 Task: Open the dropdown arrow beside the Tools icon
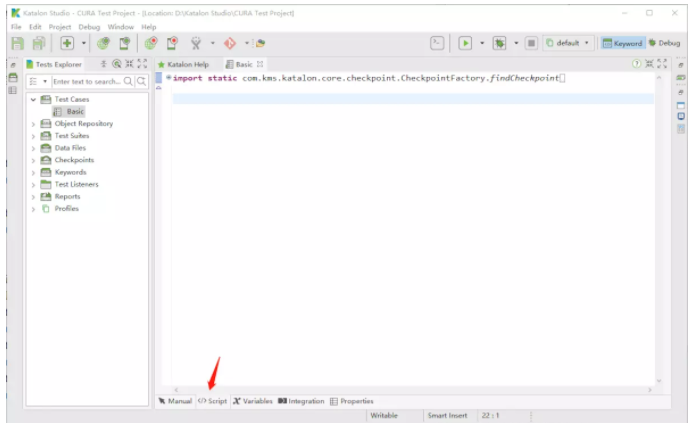(212, 43)
